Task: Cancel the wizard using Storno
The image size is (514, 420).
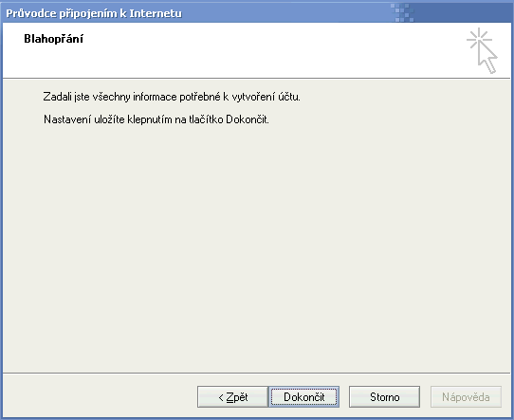Action: click(384, 396)
